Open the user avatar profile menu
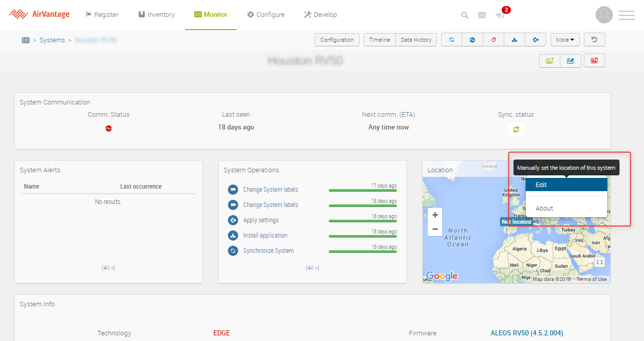The height and width of the screenshot is (341, 644). pyautogui.click(x=604, y=15)
